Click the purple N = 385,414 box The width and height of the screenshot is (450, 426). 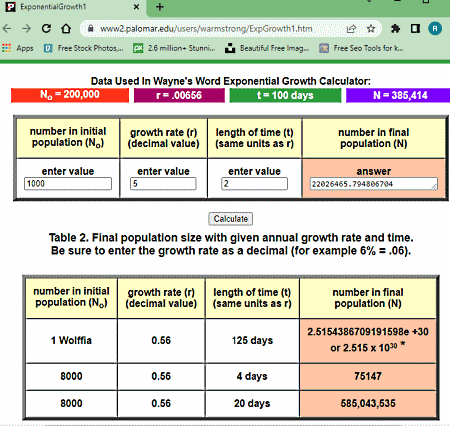click(x=398, y=95)
